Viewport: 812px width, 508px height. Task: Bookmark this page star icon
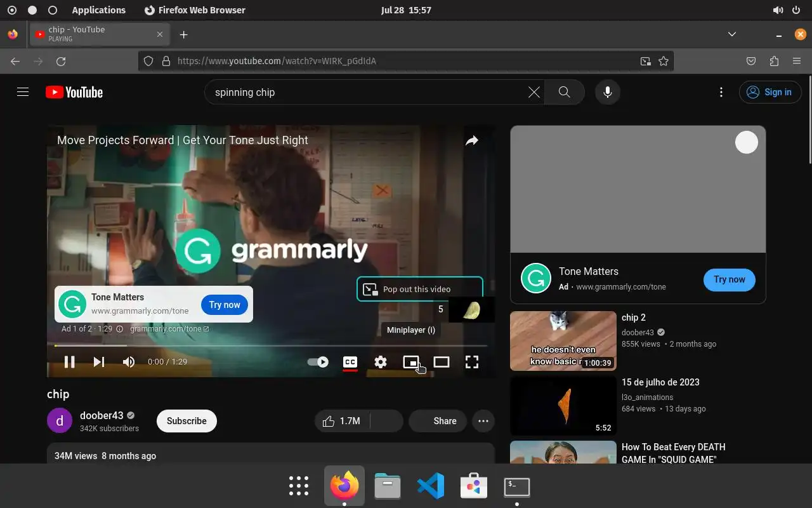click(664, 61)
